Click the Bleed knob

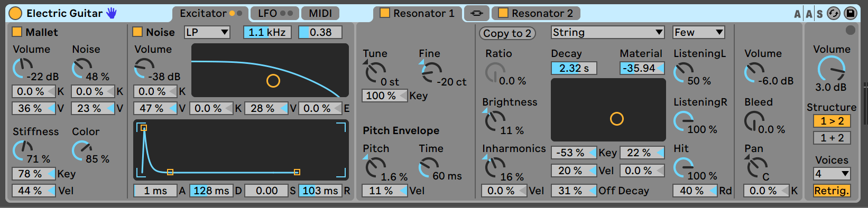[x=754, y=121]
